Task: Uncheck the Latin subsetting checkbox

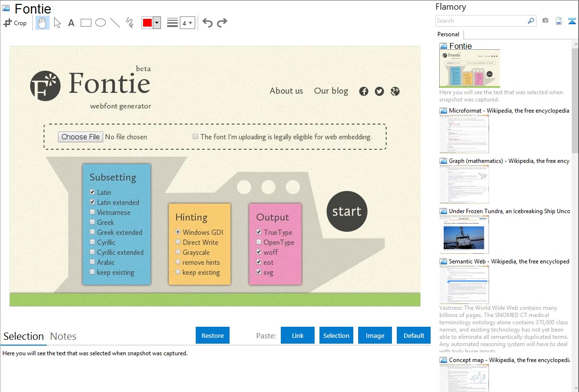Action: click(92, 192)
